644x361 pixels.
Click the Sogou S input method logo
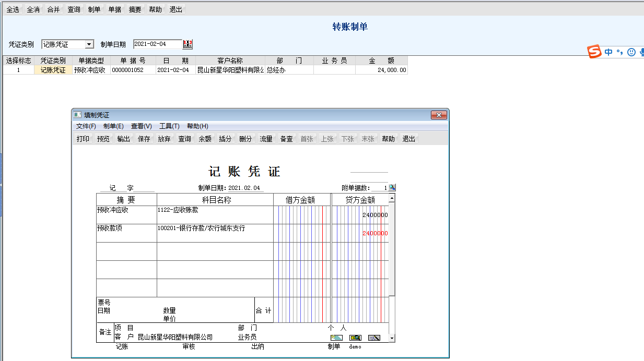click(594, 52)
